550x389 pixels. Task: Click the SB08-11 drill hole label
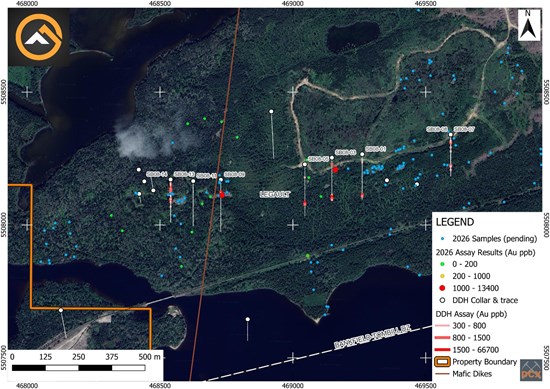tap(207, 176)
